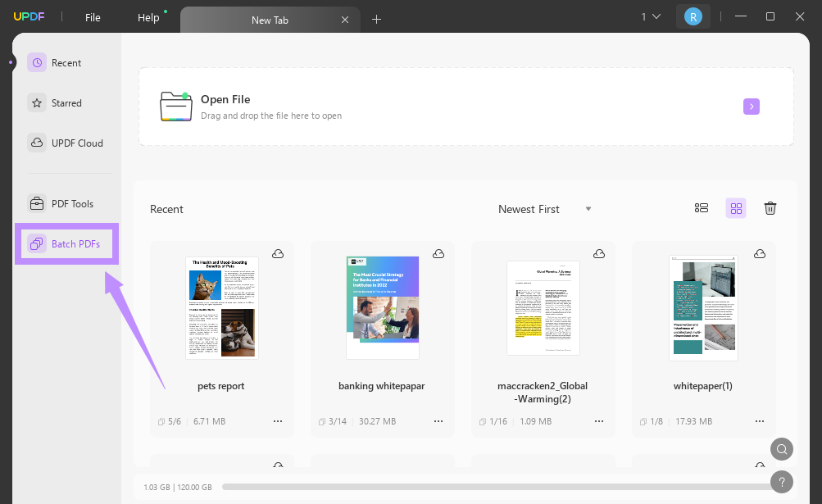Select Batch PDFs in the sidebar

click(x=67, y=243)
